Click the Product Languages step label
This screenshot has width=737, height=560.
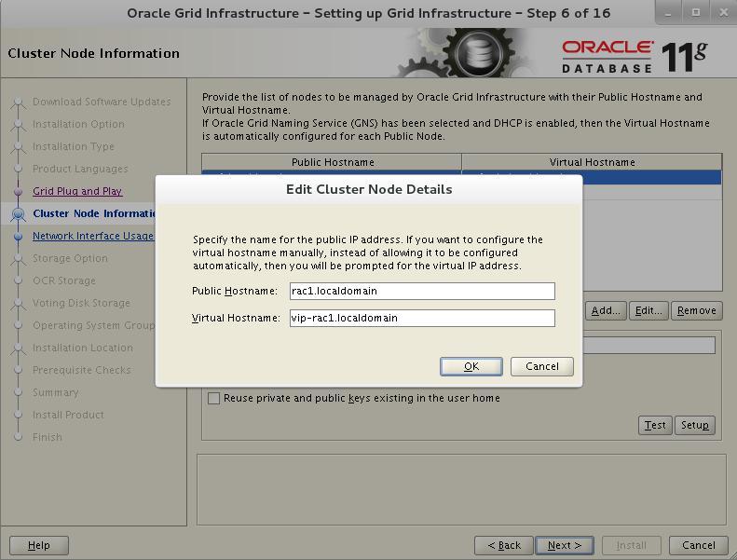pyautogui.click(x=80, y=169)
